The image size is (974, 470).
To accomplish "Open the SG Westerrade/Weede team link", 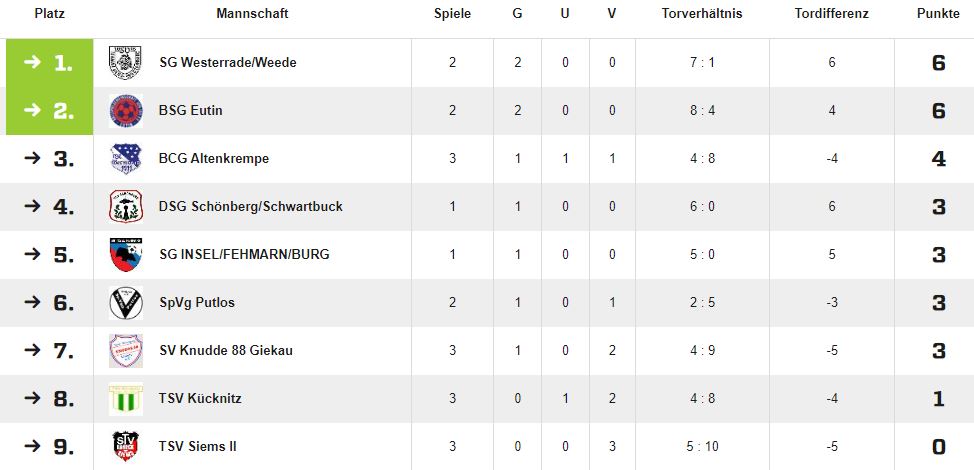I will tap(228, 63).
